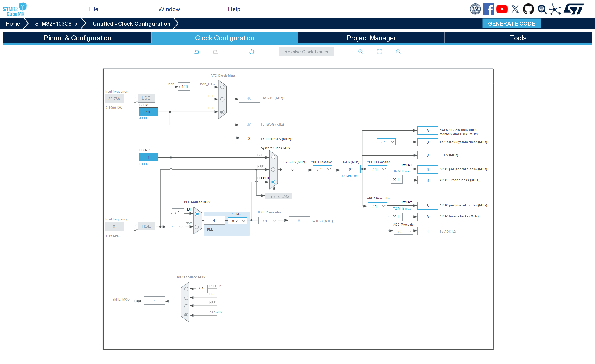Viewport: 595px width, 364px height.
Task: Click the Enable CSS button
Action: pos(279,196)
